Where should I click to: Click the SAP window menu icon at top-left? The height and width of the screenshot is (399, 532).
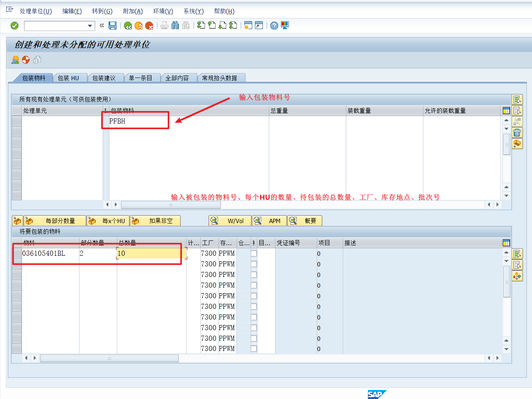(10, 9)
